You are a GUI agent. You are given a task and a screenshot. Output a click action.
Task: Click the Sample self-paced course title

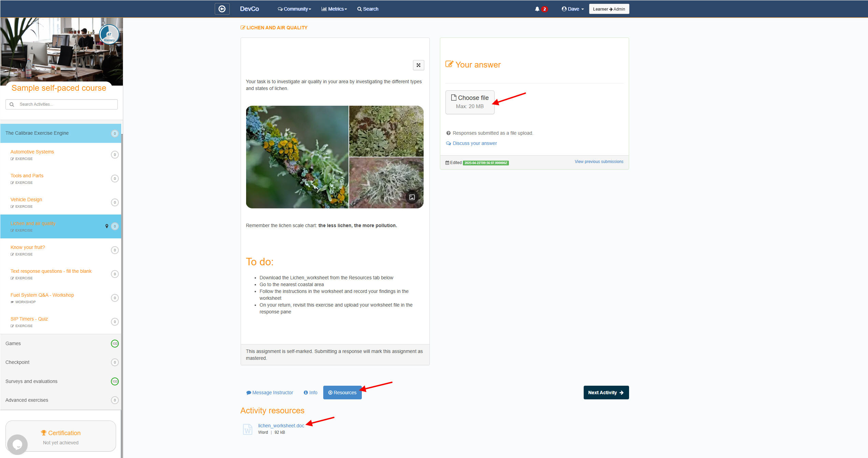pos(59,88)
